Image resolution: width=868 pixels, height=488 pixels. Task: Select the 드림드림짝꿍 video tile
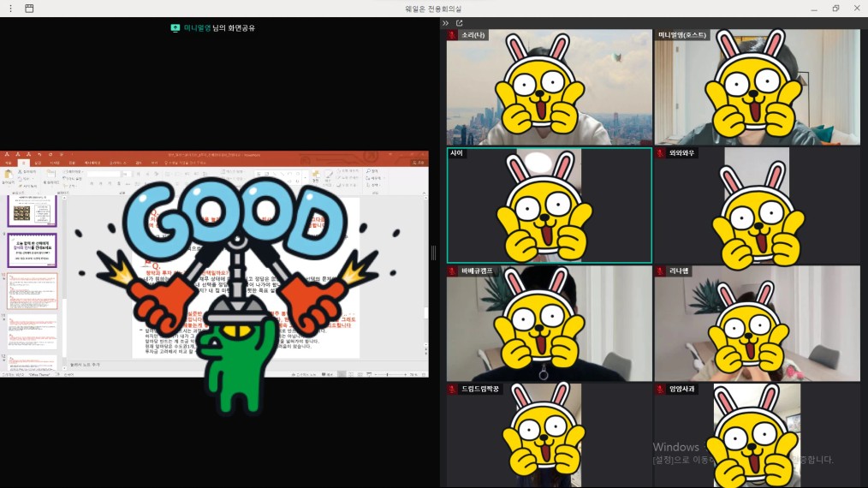click(550, 436)
